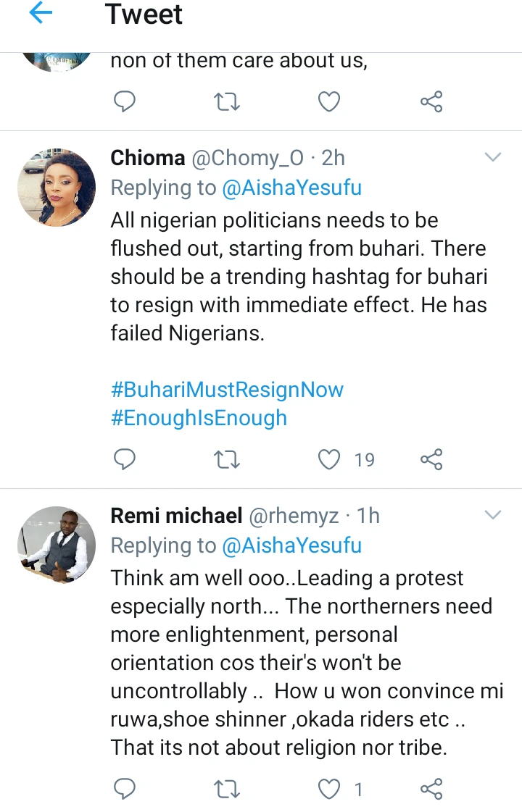View Remi michael's profile picture

pyautogui.click(x=57, y=545)
